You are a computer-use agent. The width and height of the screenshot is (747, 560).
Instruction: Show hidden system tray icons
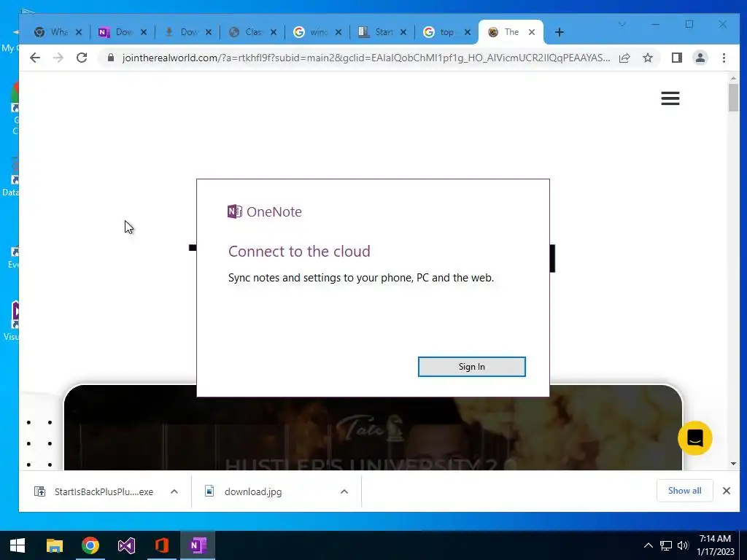pyautogui.click(x=648, y=545)
